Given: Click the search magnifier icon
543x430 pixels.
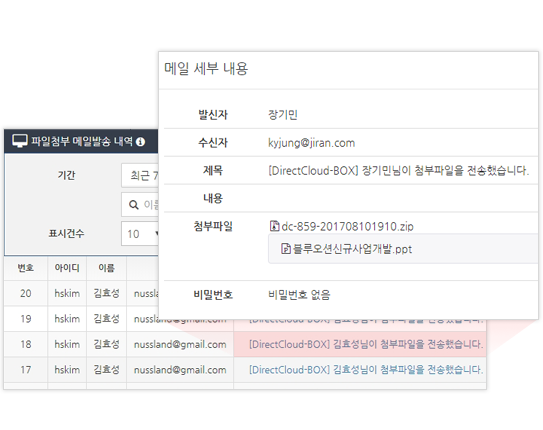Looking at the screenshot, I should coord(134,205).
